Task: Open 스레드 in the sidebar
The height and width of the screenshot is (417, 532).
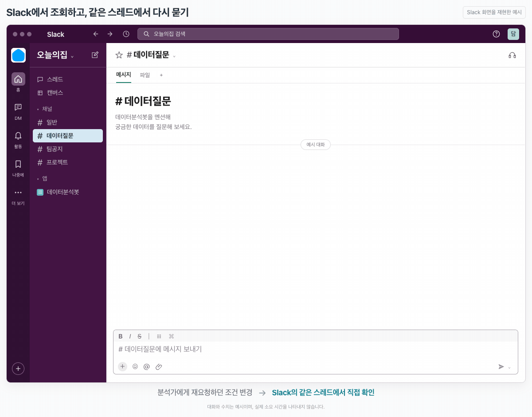Action: point(68,79)
